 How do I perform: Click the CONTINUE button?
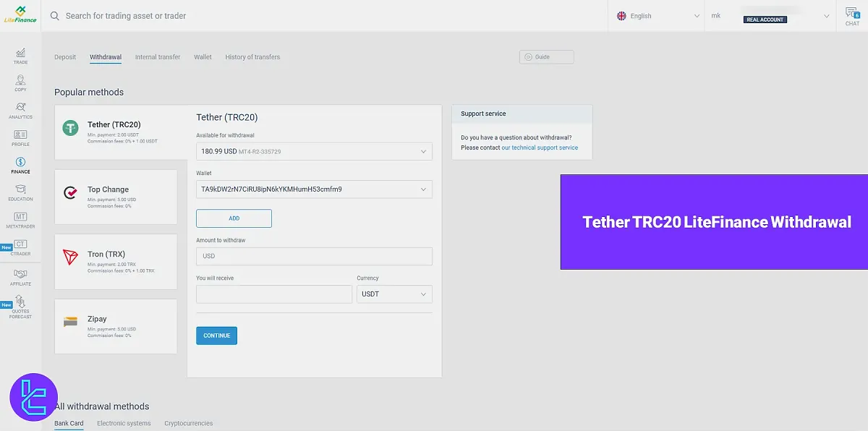(216, 335)
